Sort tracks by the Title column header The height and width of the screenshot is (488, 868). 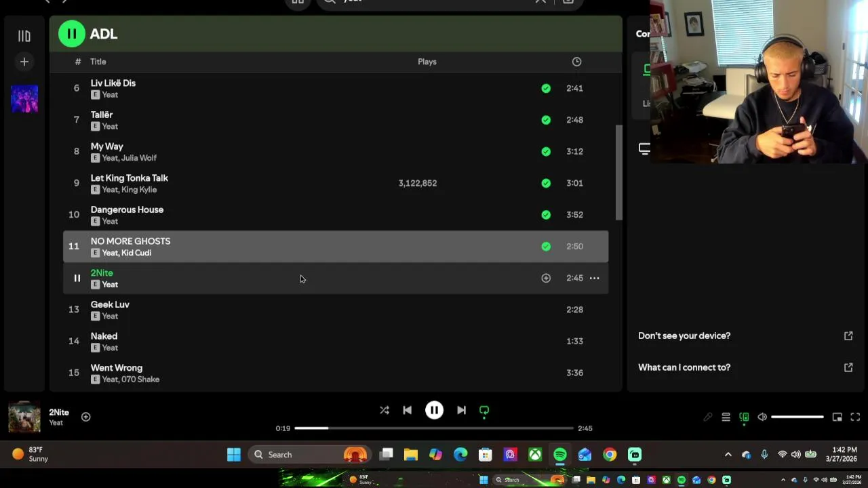(x=98, y=62)
